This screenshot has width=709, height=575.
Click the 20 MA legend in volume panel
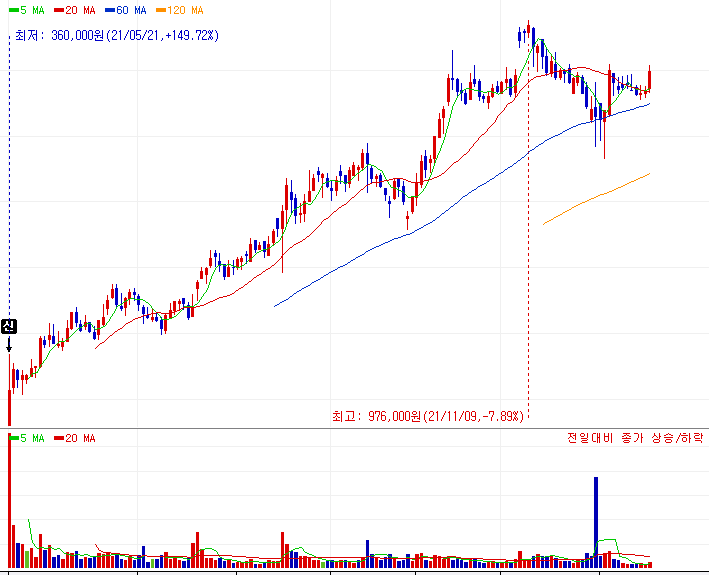point(75,438)
